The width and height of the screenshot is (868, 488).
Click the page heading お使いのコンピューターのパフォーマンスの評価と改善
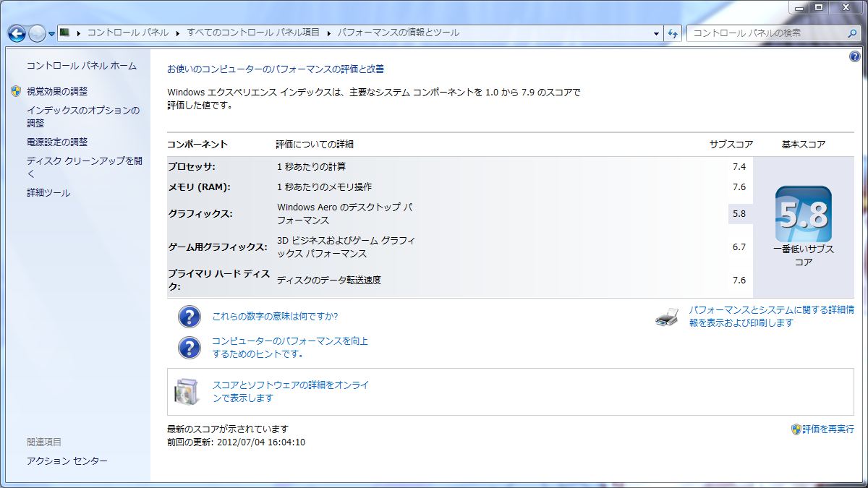[276, 69]
